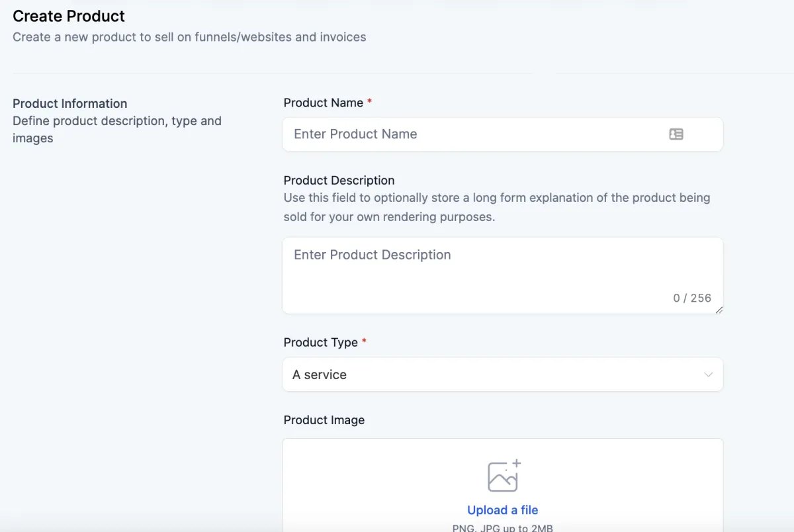Screen dimensions: 794x532
Task: Click the 0 / 256 character counter
Action: [692, 298]
